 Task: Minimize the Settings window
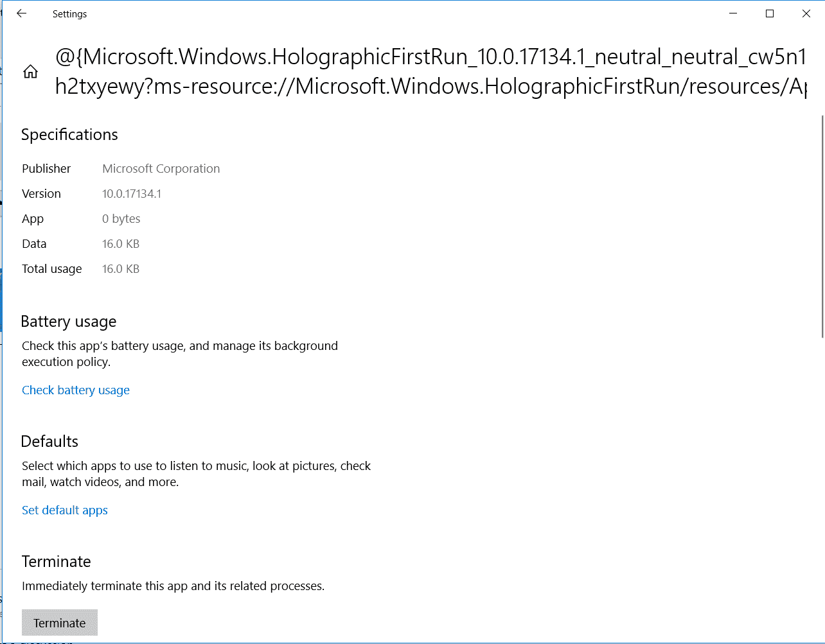733,13
